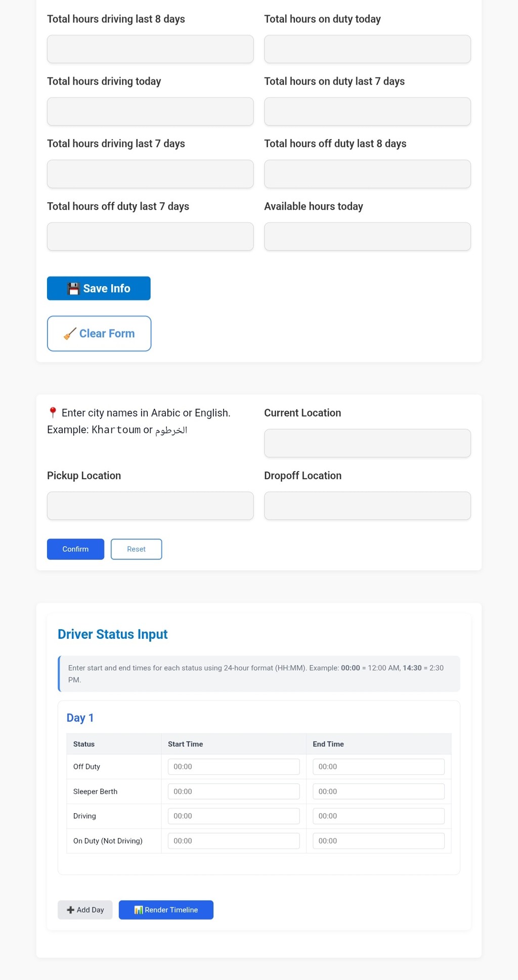Click the Total hours driving today input
Image resolution: width=518 pixels, height=980 pixels.
coord(150,111)
